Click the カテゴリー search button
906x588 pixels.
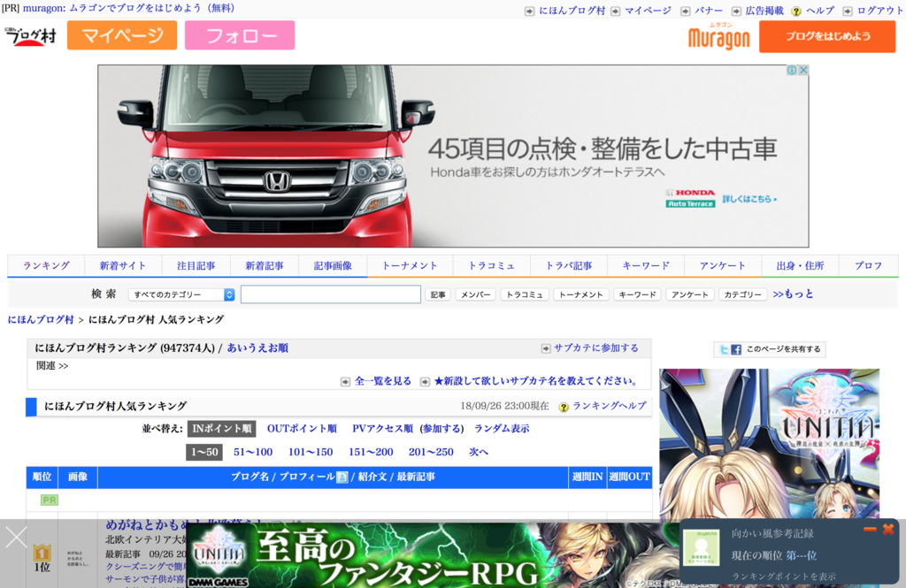tap(743, 294)
